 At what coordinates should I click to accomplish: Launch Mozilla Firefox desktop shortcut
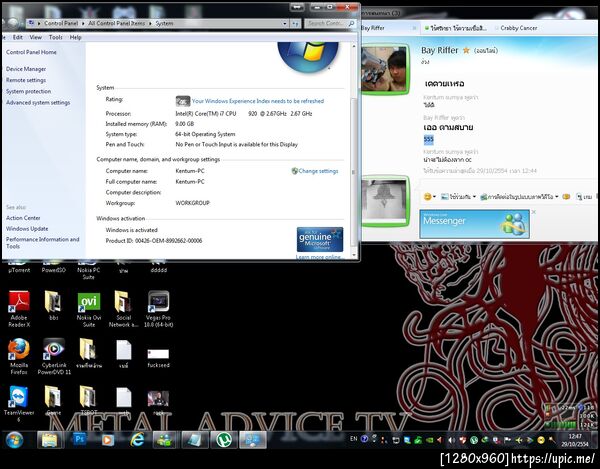[19, 356]
